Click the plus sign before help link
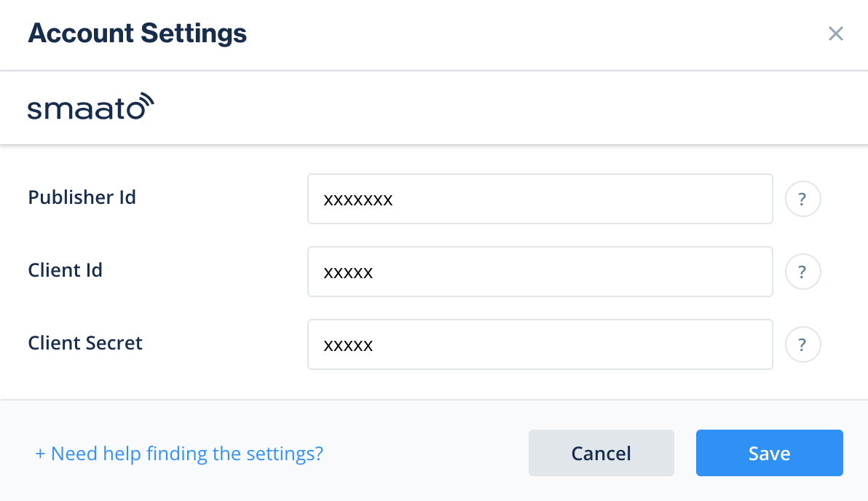Viewport: 868px width, 501px height. (40, 454)
